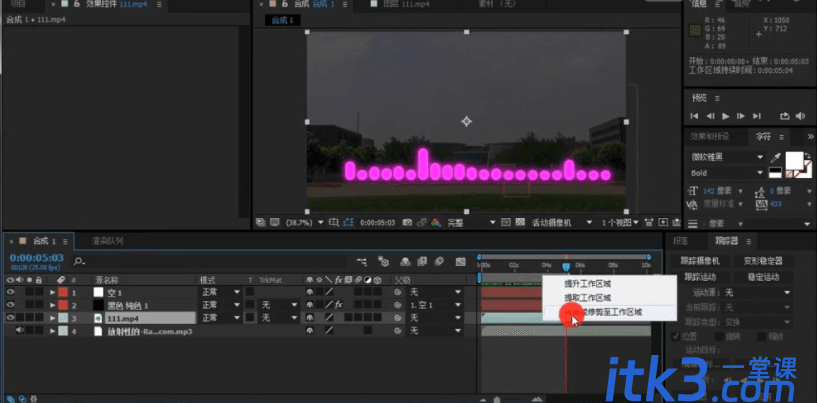Click the 跟踪运动 button
Screen dimensions: 817x403
point(702,277)
